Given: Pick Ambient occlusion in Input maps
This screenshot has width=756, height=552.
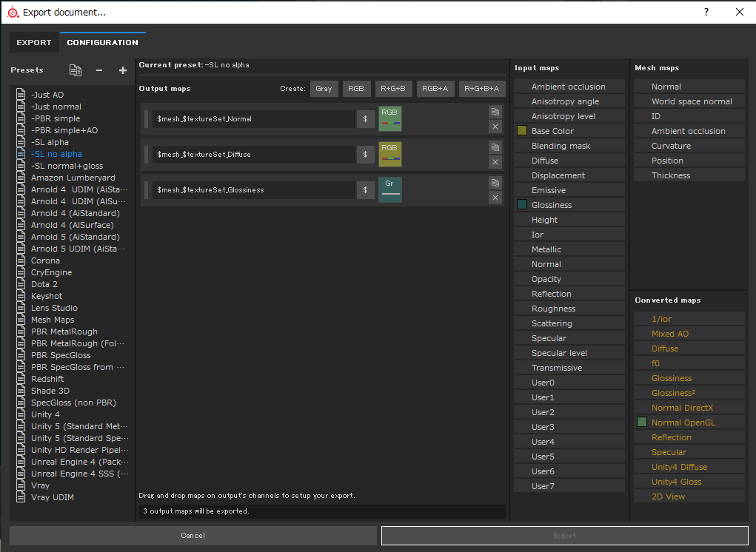Looking at the screenshot, I should point(569,87).
